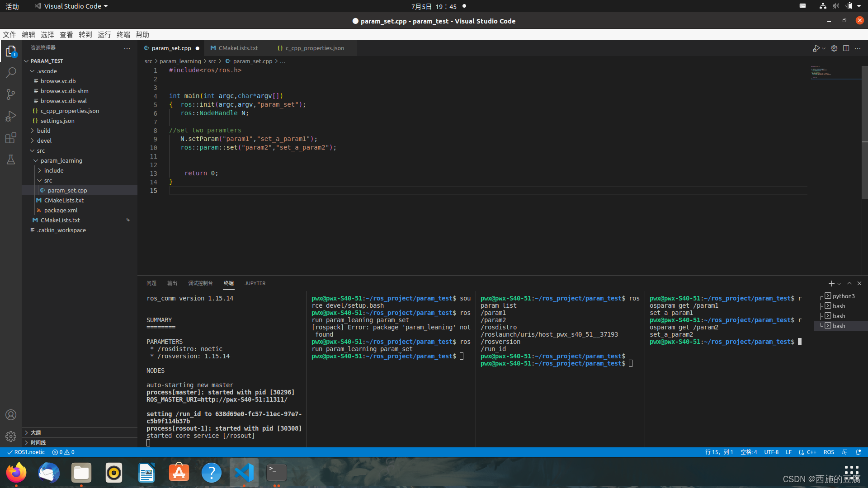Open browse.vc.db file in explorer

coord(80,81)
